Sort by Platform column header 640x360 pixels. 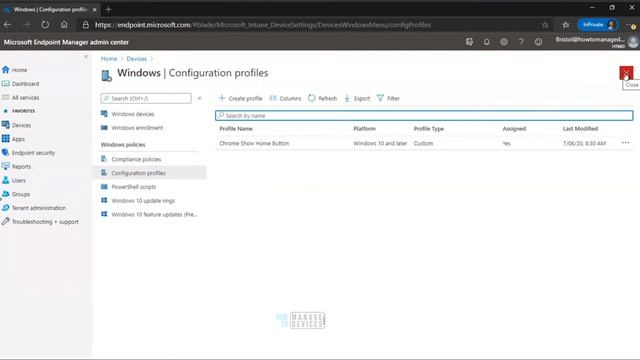coord(364,129)
